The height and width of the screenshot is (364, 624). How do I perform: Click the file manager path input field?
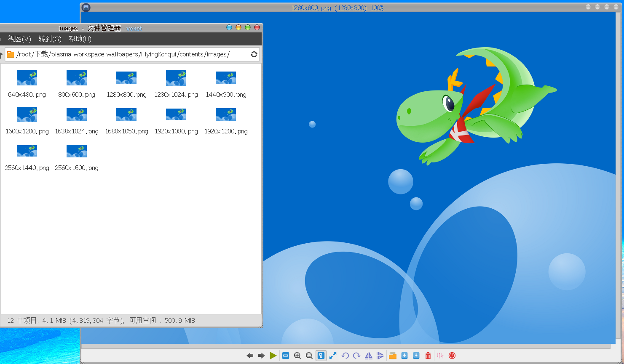[x=132, y=54]
